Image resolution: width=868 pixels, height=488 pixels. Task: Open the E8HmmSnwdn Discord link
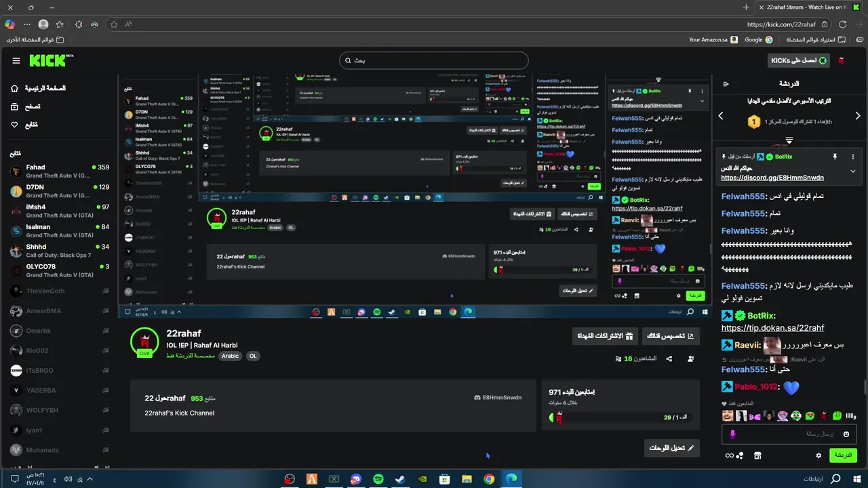(x=498, y=398)
